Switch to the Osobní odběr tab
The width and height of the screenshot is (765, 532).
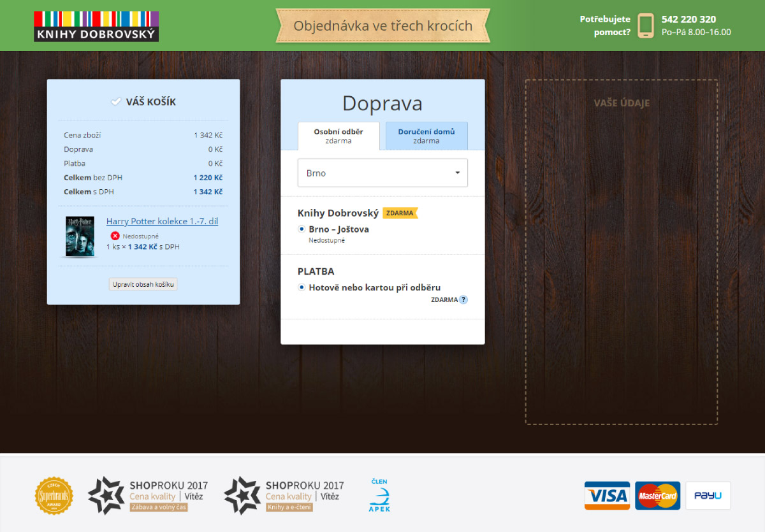(x=339, y=136)
